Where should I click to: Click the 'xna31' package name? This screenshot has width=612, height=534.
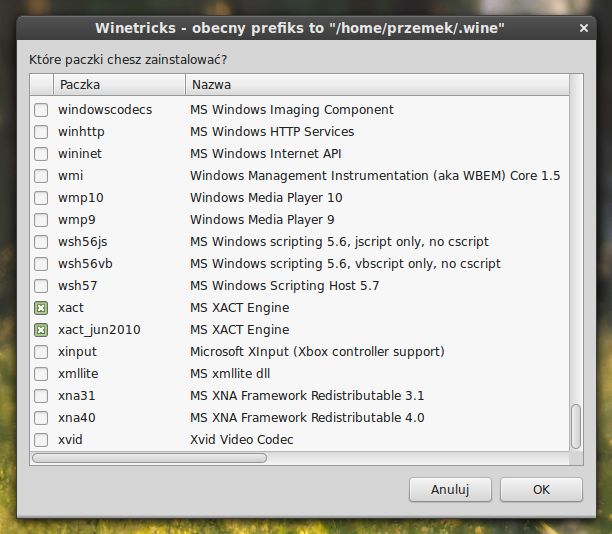tap(76, 396)
